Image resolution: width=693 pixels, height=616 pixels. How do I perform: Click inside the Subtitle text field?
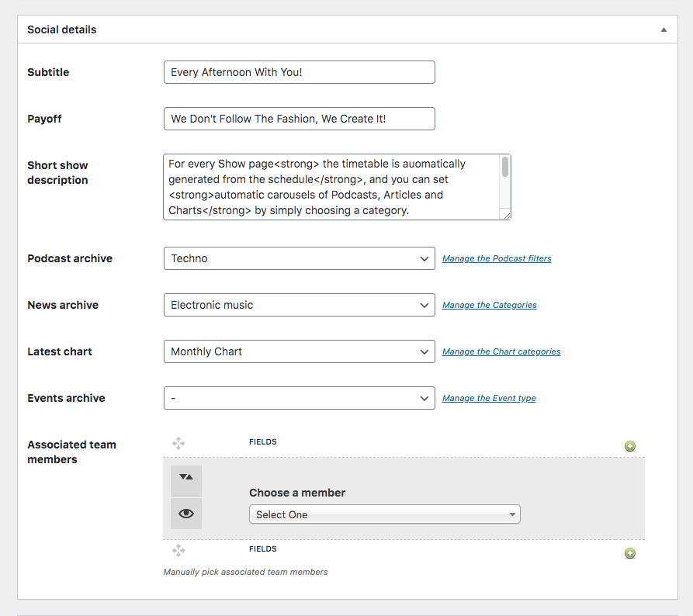click(x=300, y=72)
